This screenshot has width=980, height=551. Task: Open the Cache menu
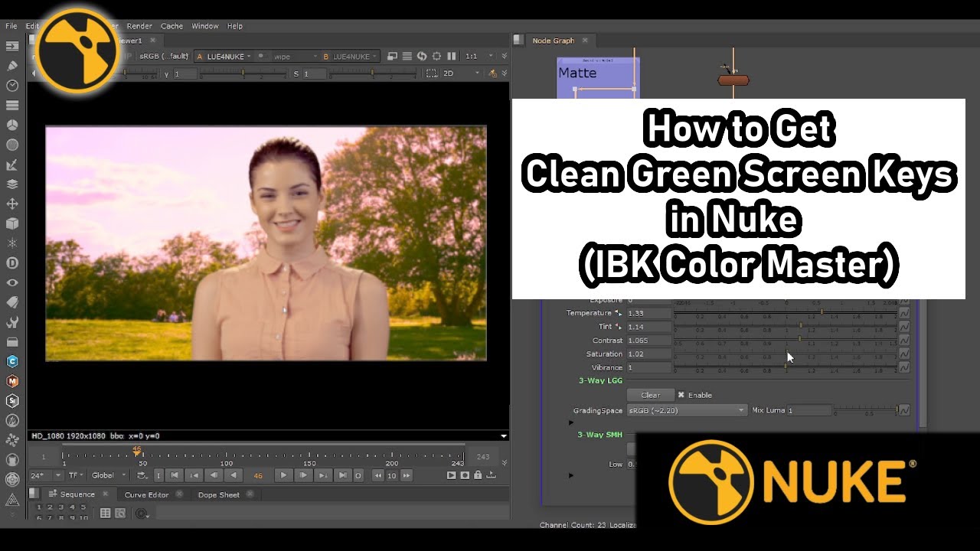[171, 26]
